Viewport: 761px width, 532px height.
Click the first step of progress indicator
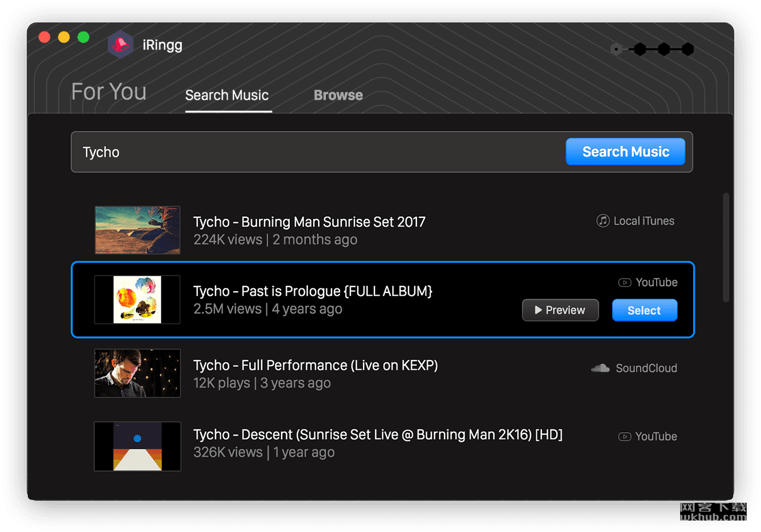(x=616, y=49)
